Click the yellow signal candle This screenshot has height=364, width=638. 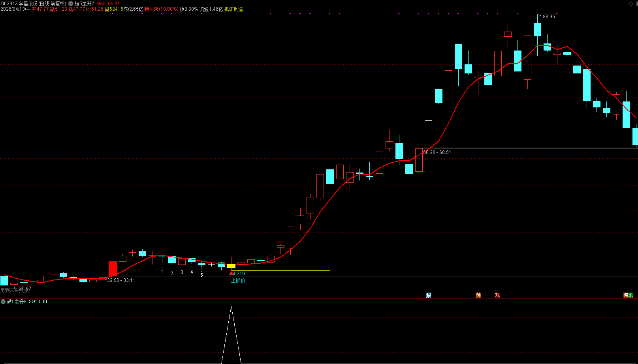click(231, 266)
